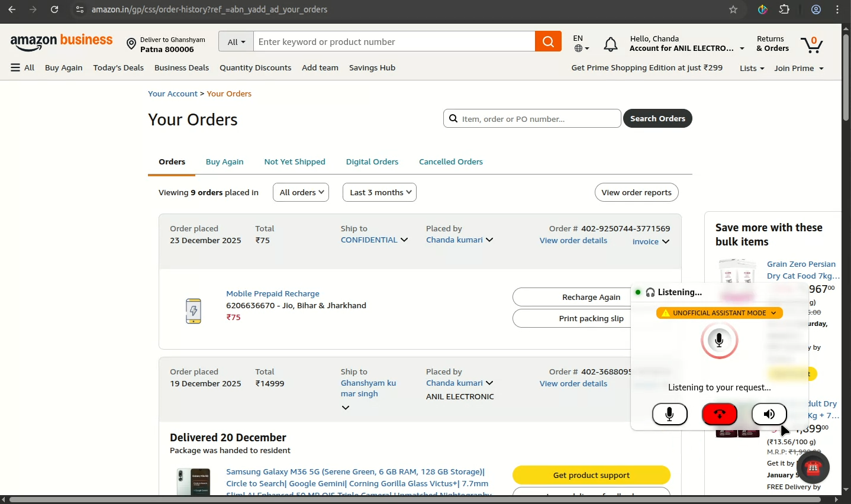
Task: Focus the order search box
Action: point(533,119)
